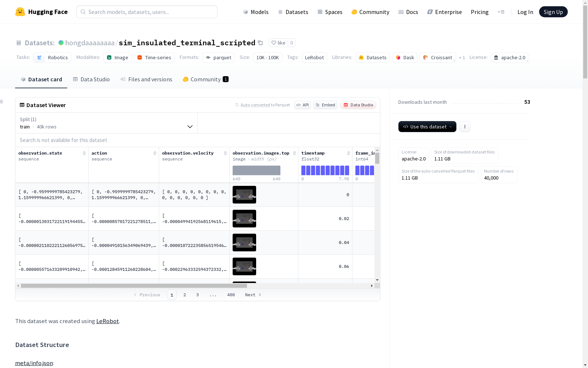Go to Datasets in the top navigation
Image resolution: width=588 pixels, height=368 pixels.
(293, 12)
